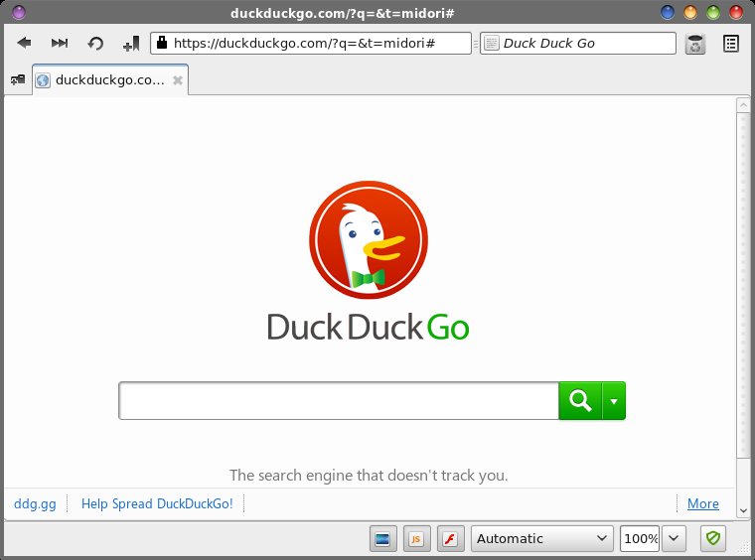
Task: Open the Midori main menu icon
Action: click(731, 44)
